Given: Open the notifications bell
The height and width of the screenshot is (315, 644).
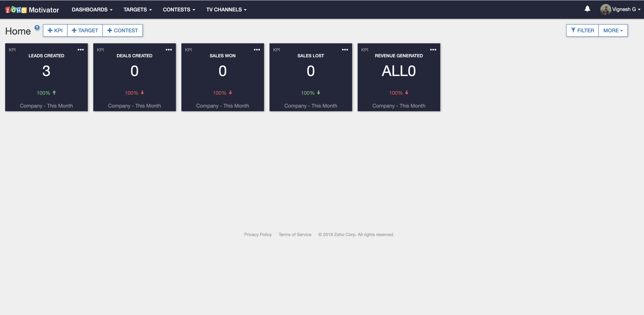Looking at the screenshot, I should (587, 9).
